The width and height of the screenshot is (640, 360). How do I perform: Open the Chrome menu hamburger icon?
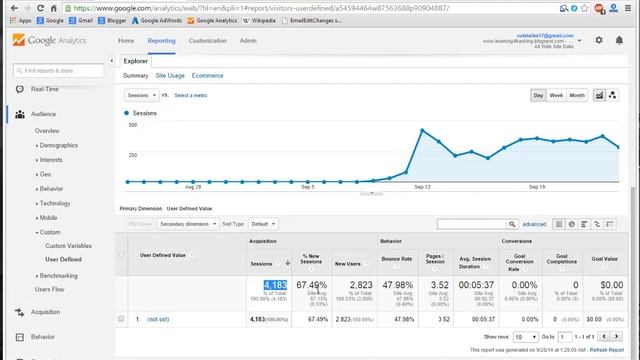(628, 8)
